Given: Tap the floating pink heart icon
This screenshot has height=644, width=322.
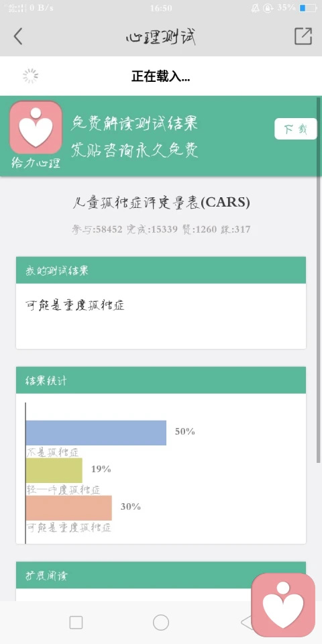Looking at the screenshot, I should pos(283,605).
